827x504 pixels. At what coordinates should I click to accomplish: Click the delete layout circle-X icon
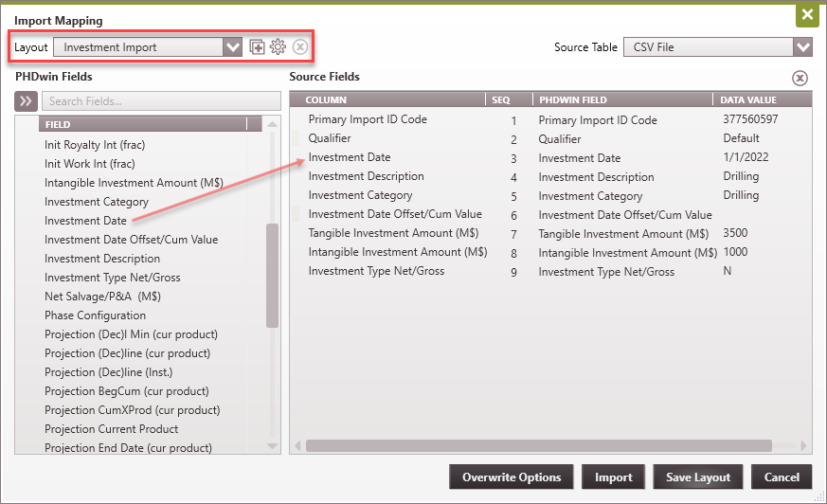(300, 47)
